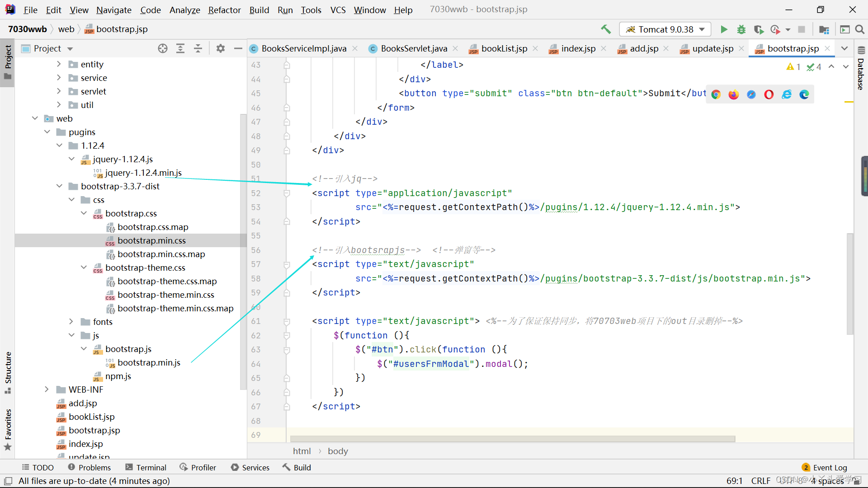Select jquery-1.12.4.min.js file
This screenshot has width=868, height=488.
tap(143, 173)
